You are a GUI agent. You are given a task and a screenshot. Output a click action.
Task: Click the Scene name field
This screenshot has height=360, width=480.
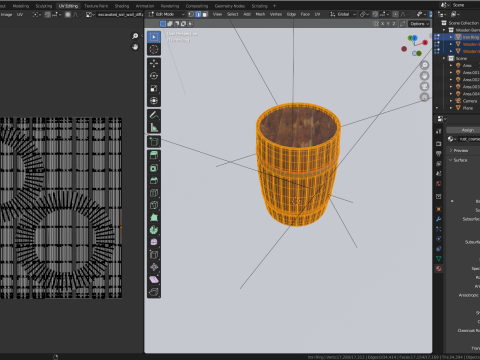466,5
